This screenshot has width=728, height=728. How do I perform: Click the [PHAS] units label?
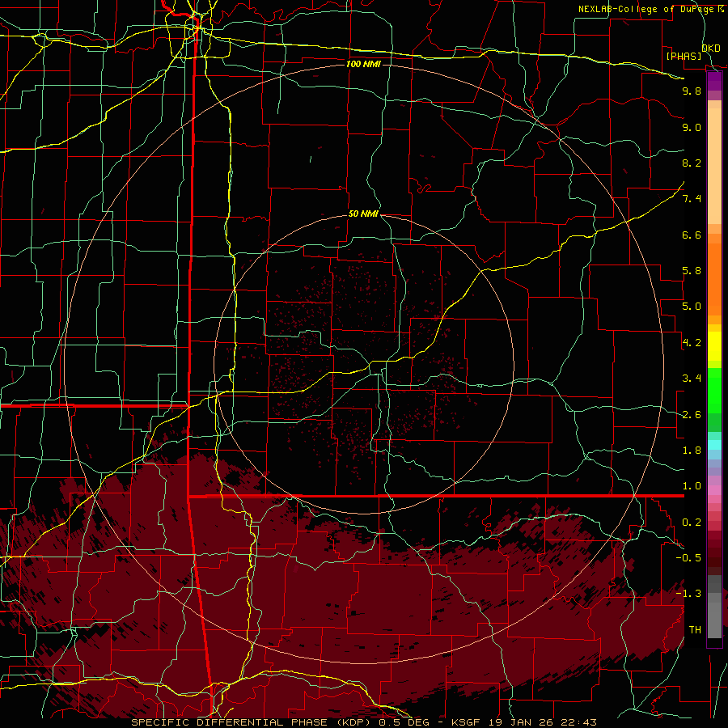[x=684, y=57]
